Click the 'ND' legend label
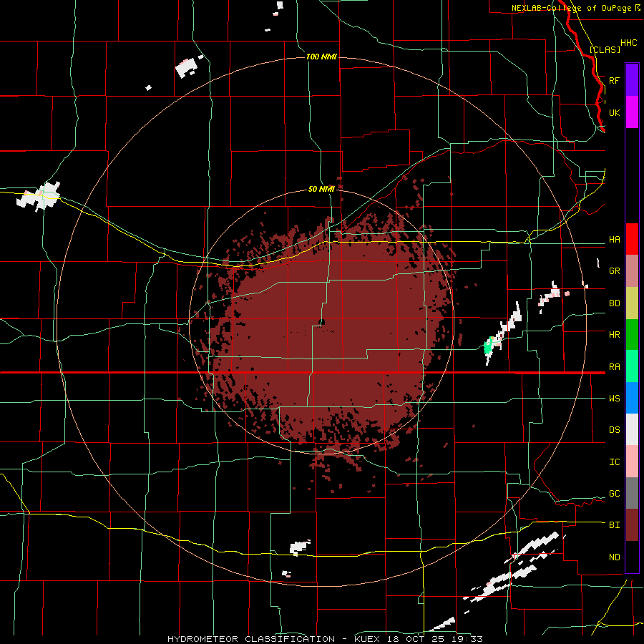Screen dimensions: 644x644 [614, 557]
